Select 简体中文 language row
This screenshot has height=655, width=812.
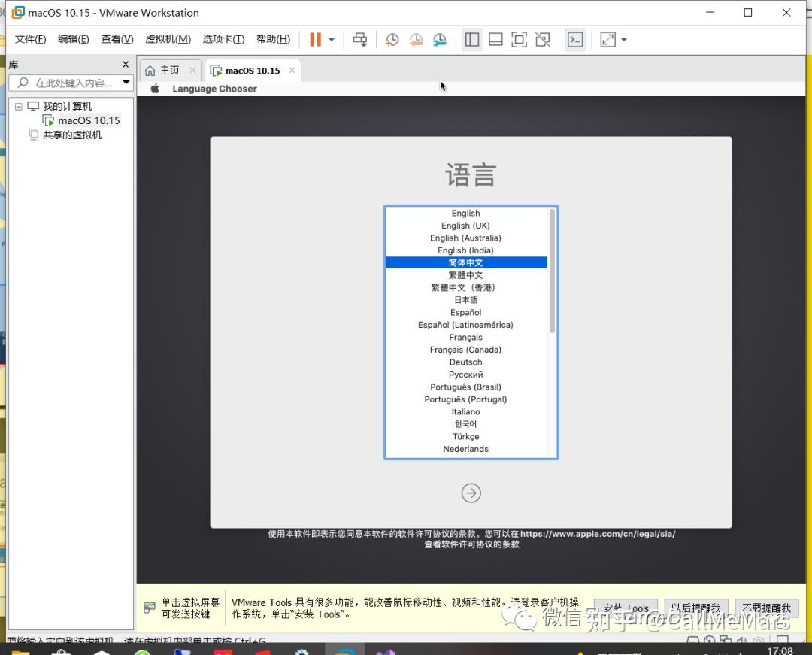click(465, 262)
